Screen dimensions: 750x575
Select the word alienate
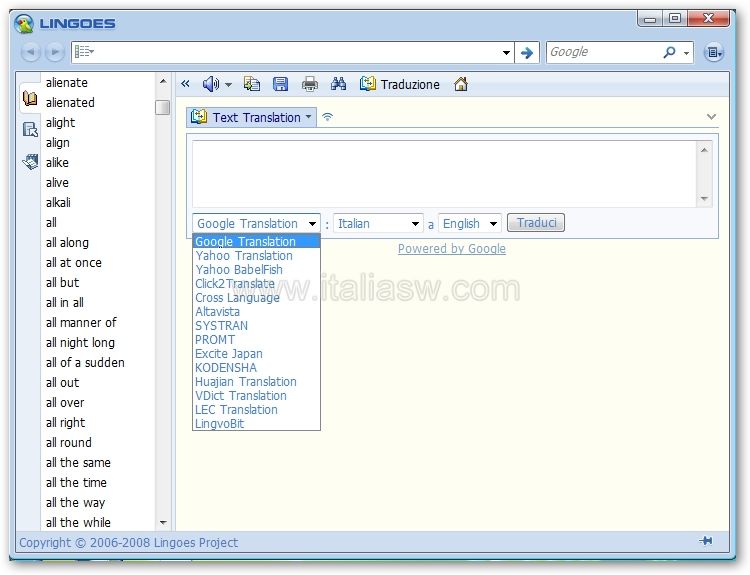point(66,83)
